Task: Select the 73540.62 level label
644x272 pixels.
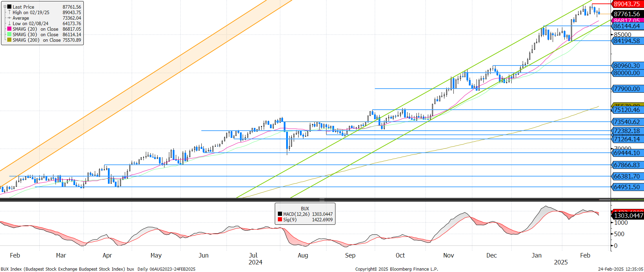Action: point(627,122)
